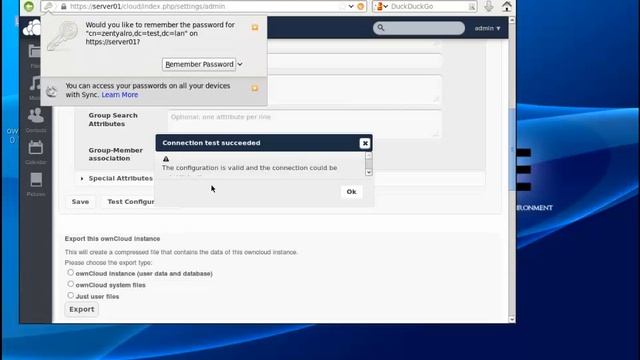640x360 pixels.
Task: Open the ownCloud Pictures app
Action: tap(36, 184)
